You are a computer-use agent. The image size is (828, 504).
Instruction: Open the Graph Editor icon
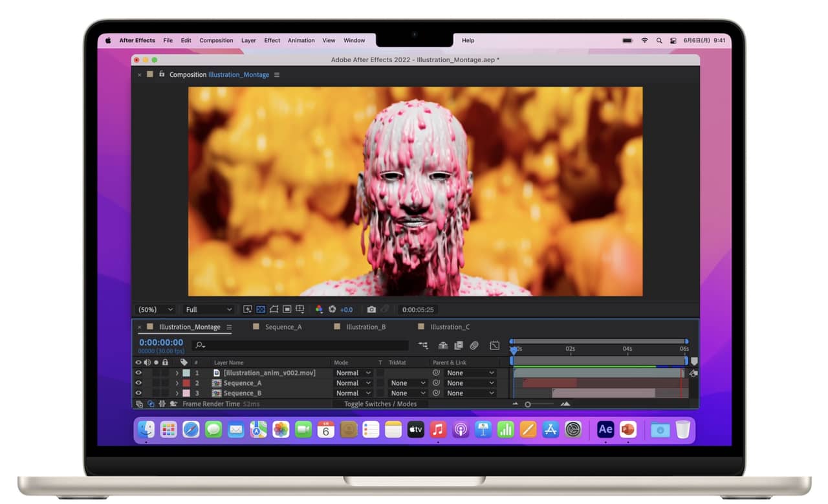pyautogui.click(x=494, y=345)
